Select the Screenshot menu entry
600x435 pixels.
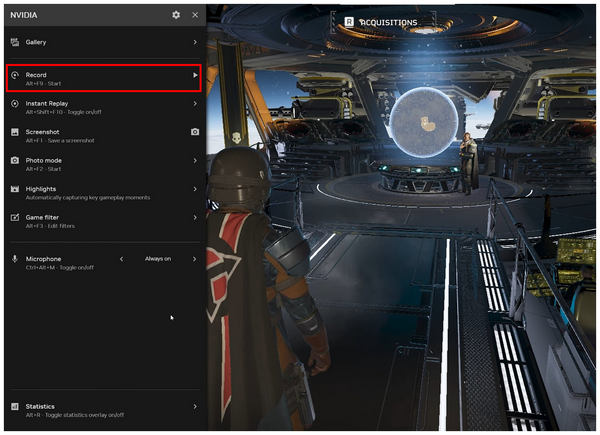point(104,135)
